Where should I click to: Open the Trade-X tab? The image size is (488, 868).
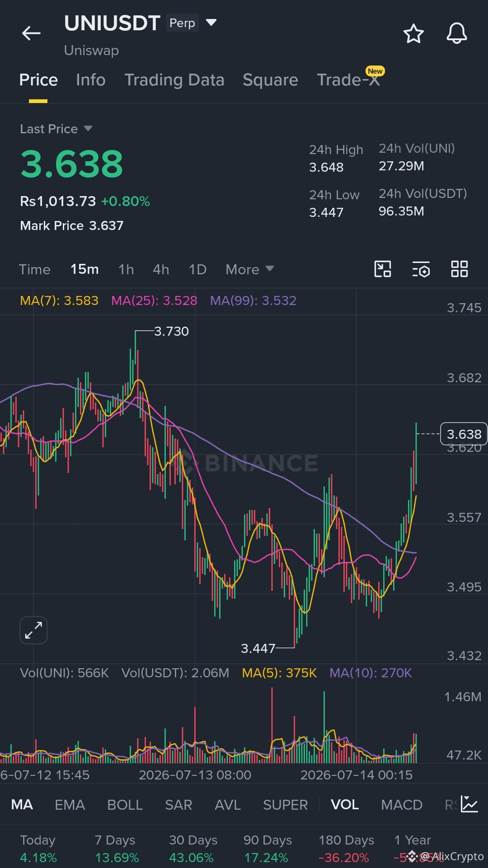point(348,80)
